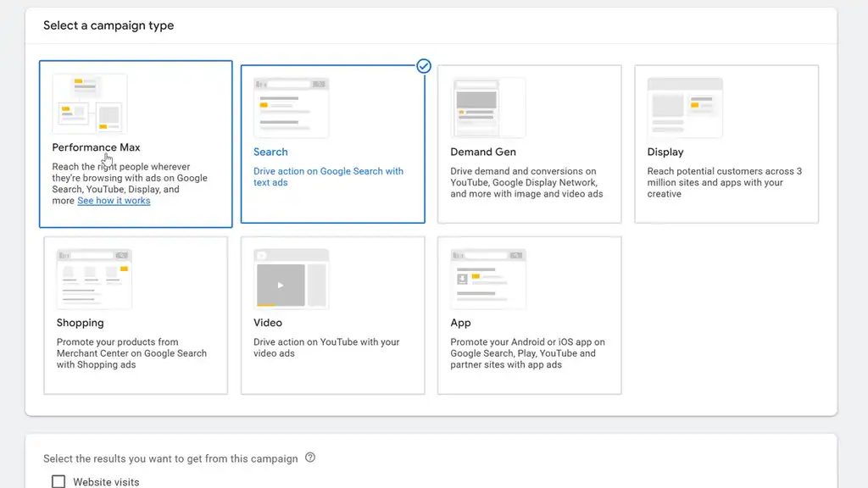Screen dimensions: 868x488
Task: Click 'Select the results you want' heading
Action: (170, 458)
